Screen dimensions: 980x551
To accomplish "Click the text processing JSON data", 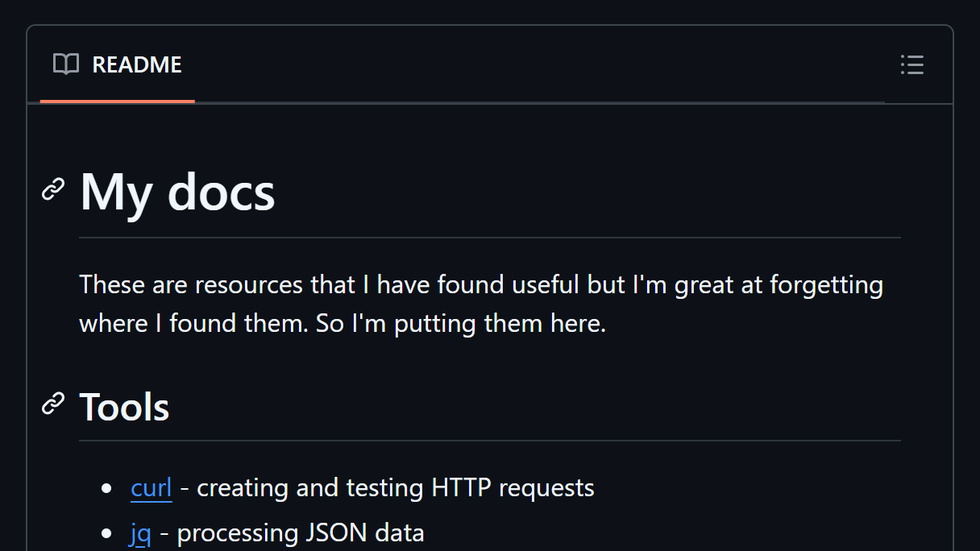I will (x=301, y=533).
